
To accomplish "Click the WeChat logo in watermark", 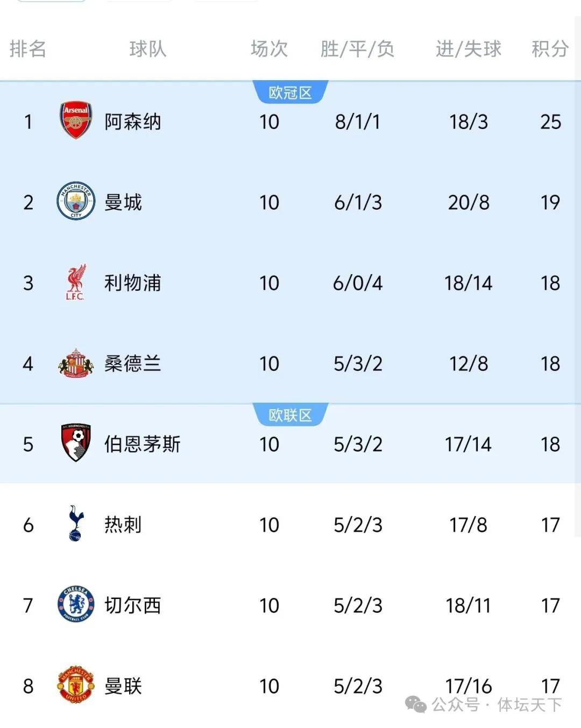I will point(416,704).
